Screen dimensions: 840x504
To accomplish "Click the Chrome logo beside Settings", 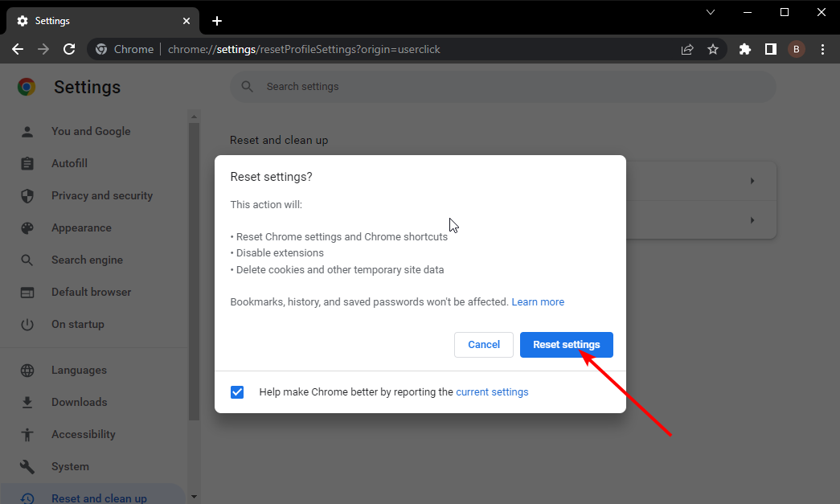I will coord(27,87).
